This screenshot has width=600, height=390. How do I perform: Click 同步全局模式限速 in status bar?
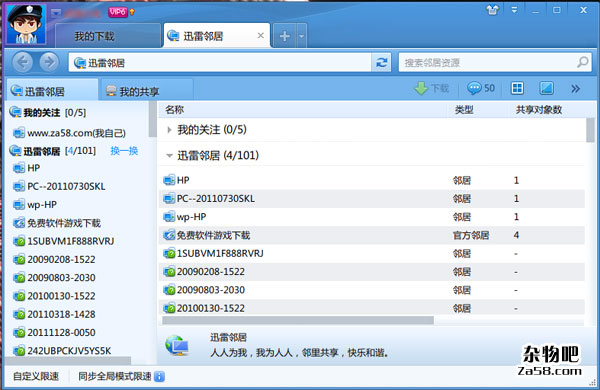tap(115, 376)
